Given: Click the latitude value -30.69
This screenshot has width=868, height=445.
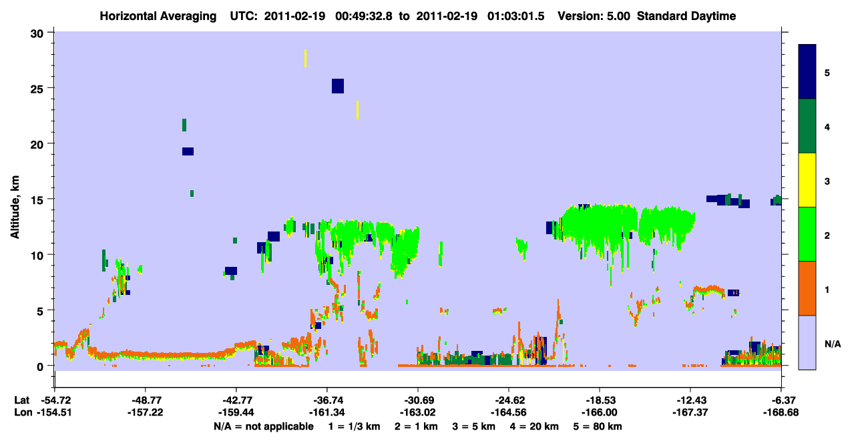Looking at the screenshot, I should 418,400.
